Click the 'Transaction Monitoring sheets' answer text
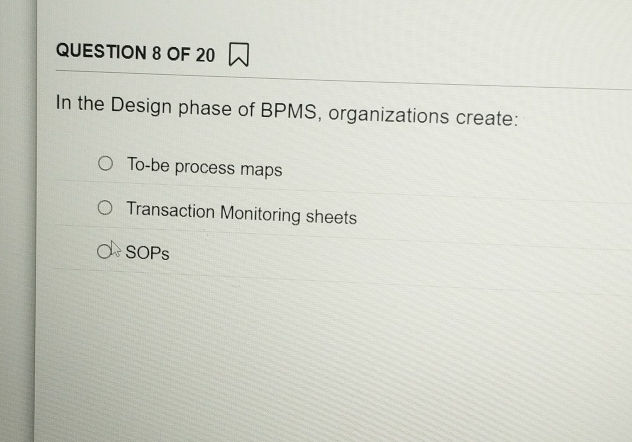 [x=241, y=213]
